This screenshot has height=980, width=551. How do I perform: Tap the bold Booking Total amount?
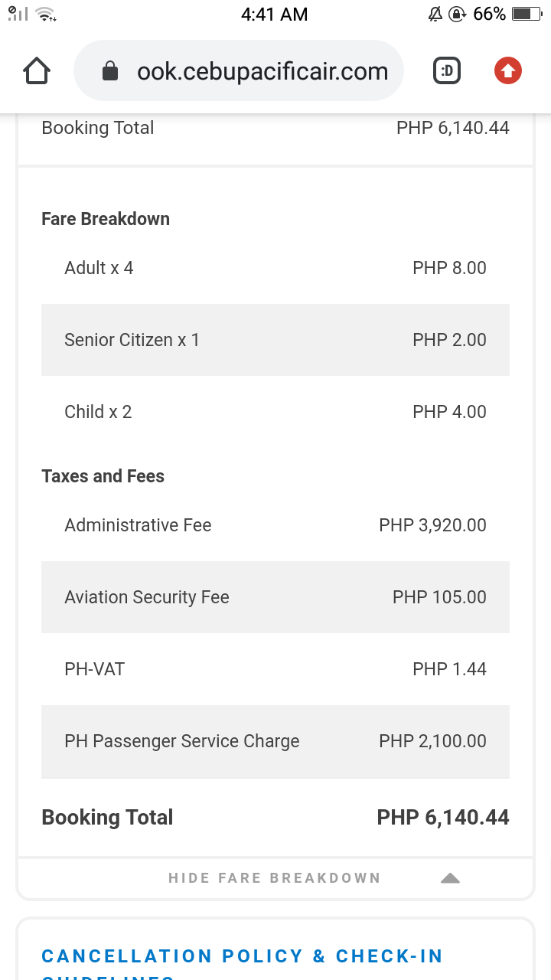443,817
